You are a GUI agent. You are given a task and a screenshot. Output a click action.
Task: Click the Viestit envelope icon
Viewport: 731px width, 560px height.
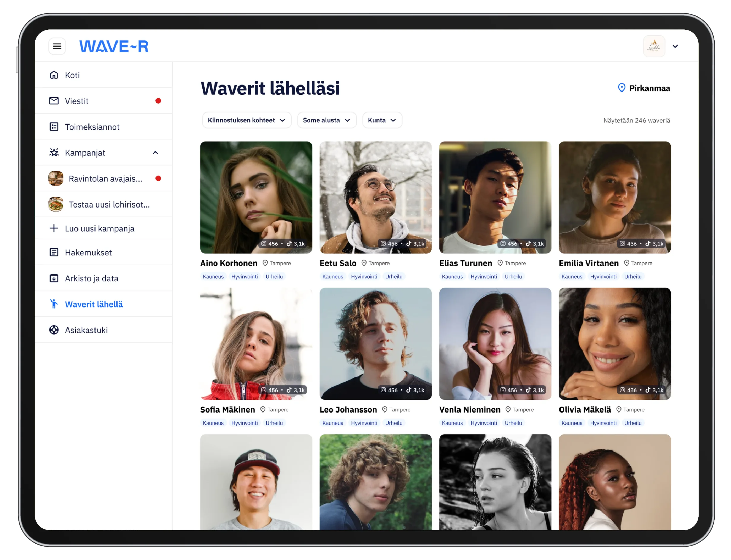click(x=54, y=101)
